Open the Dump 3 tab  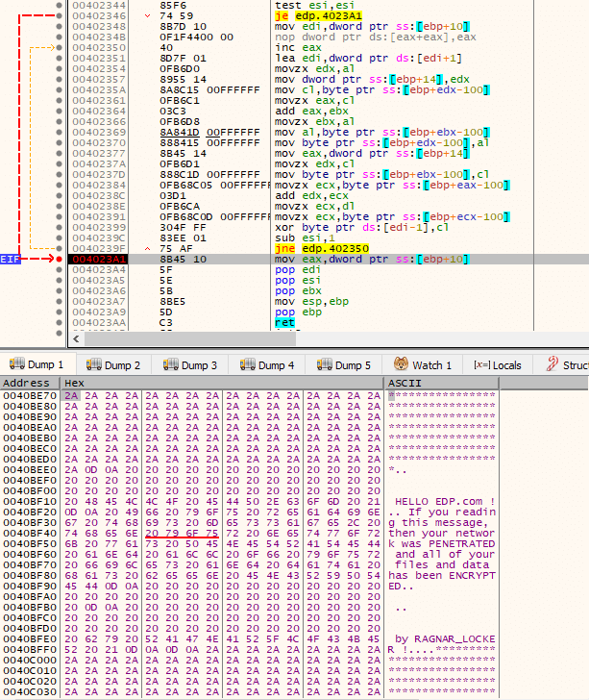(190, 364)
